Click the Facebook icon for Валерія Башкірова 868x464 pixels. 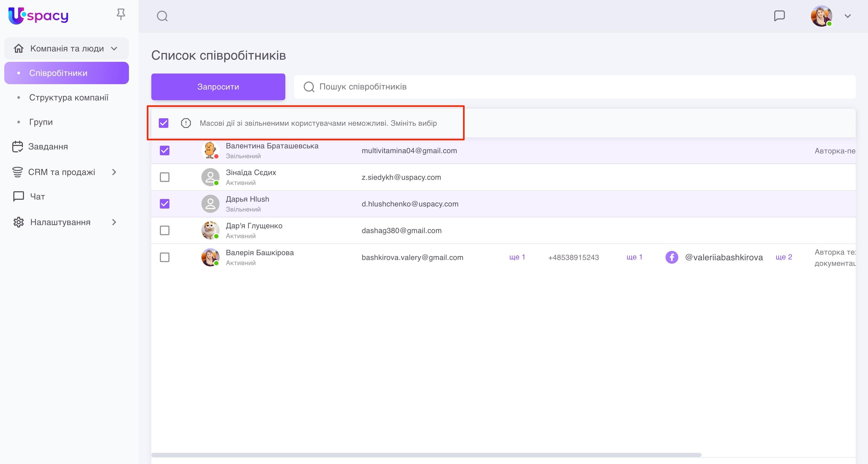click(672, 258)
